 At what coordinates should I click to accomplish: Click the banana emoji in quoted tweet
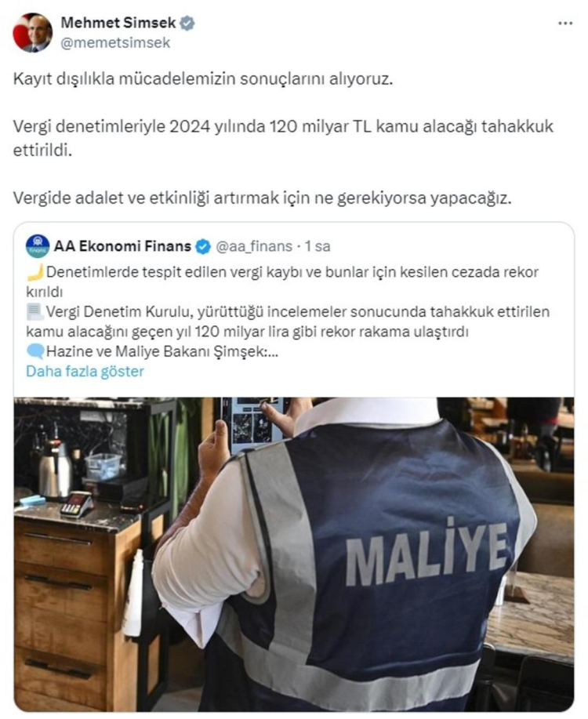click(35, 272)
